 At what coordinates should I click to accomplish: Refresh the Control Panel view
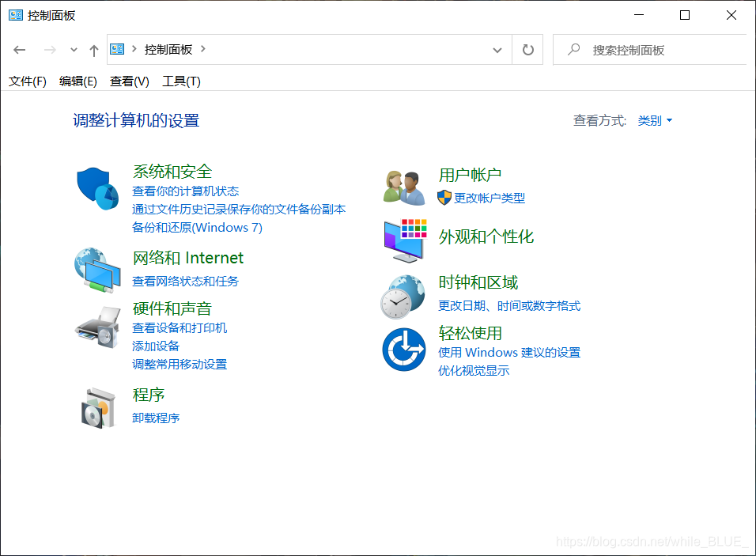[527, 49]
